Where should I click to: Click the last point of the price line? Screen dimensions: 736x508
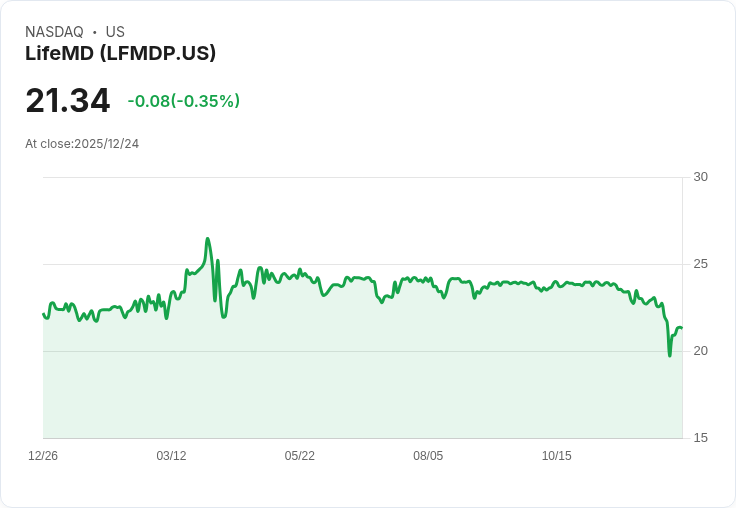tap(681, 328)
